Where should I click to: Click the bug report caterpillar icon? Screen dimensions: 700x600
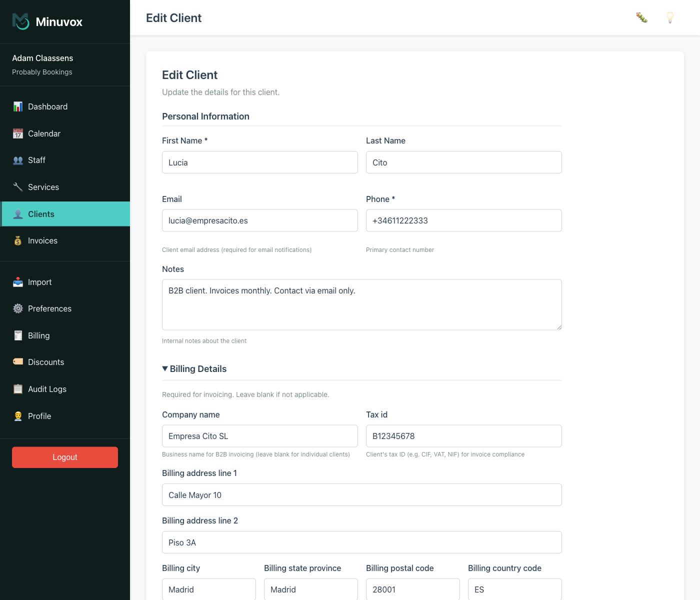coord(641,17)
